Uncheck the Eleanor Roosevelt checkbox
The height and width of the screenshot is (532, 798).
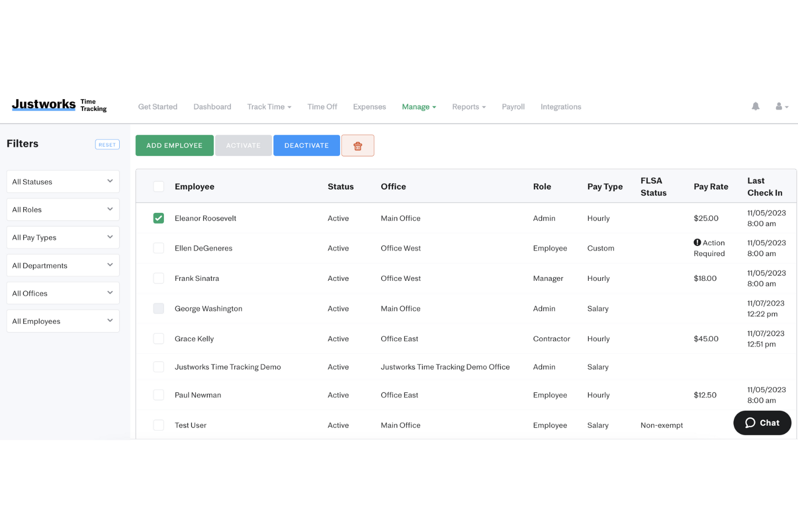(x=159, y=218)
